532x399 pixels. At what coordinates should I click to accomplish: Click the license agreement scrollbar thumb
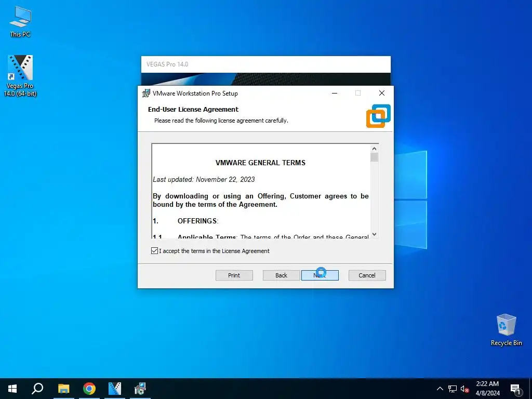point(374,157)
